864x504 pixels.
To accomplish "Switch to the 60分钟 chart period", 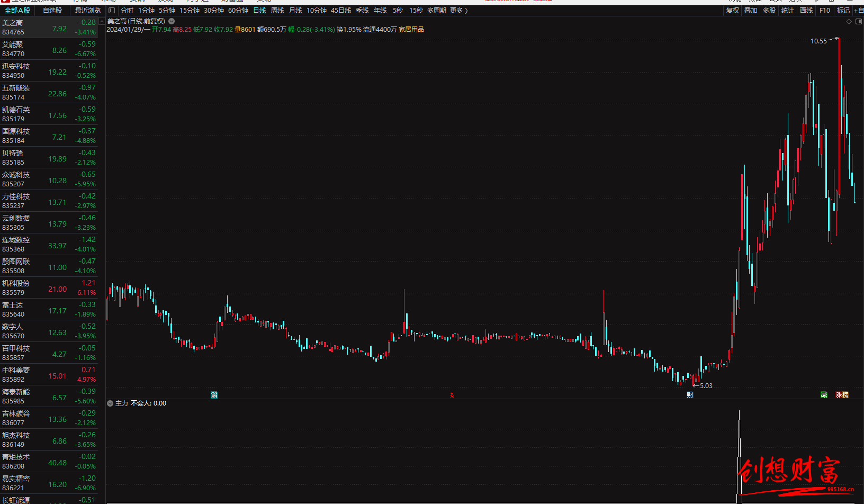I will [238, 10].
